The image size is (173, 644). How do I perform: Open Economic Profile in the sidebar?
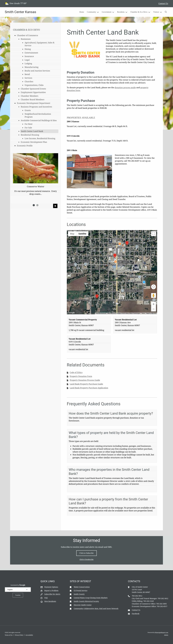(25, 146)
